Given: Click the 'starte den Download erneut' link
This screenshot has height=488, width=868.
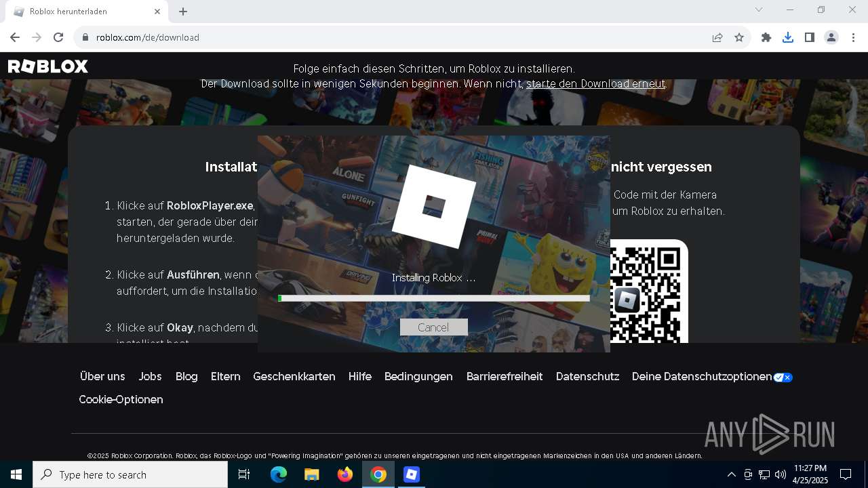Looking at the screenshot, I should pos(596,84).
